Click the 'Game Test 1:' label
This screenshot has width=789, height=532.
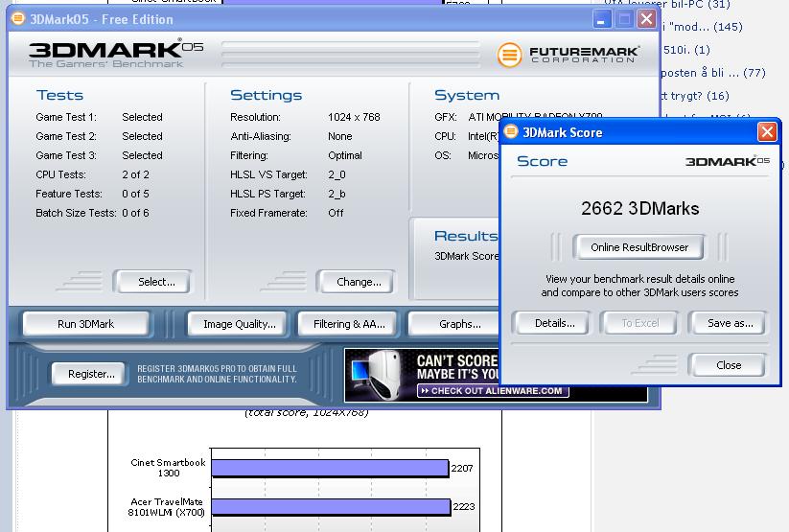point(66,117)
